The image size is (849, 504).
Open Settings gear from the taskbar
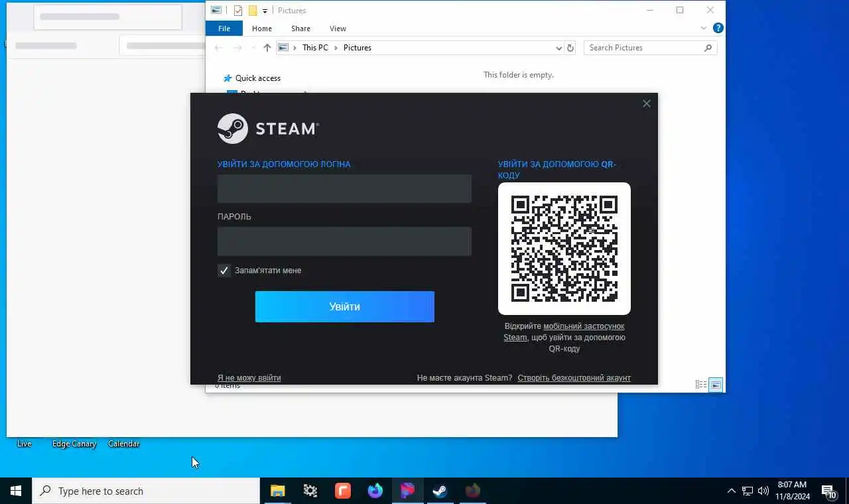click(310, 491)
